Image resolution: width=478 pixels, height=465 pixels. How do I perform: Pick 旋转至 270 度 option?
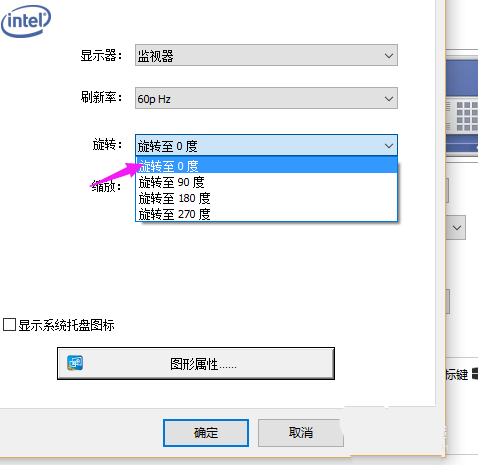click(267, 214)
